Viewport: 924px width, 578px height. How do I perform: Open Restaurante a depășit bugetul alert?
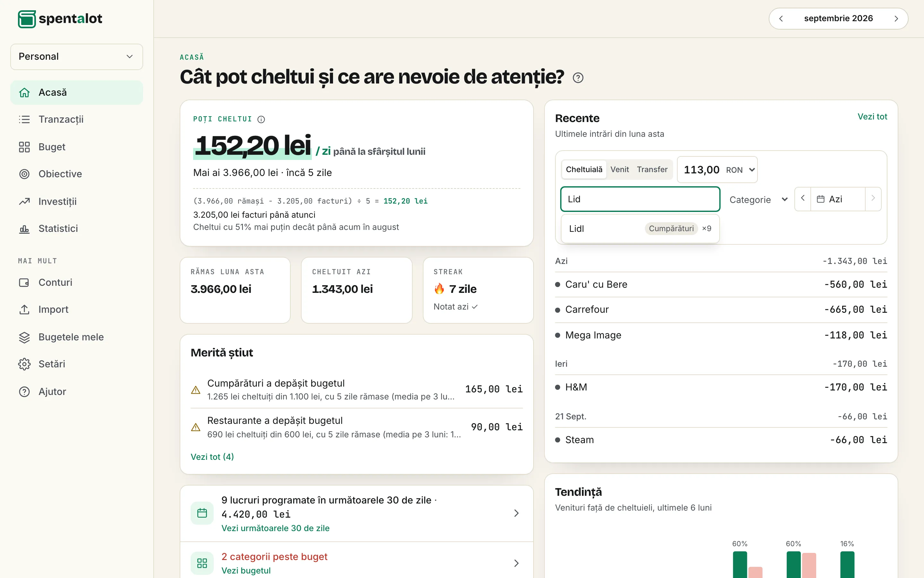pos(357,427)
